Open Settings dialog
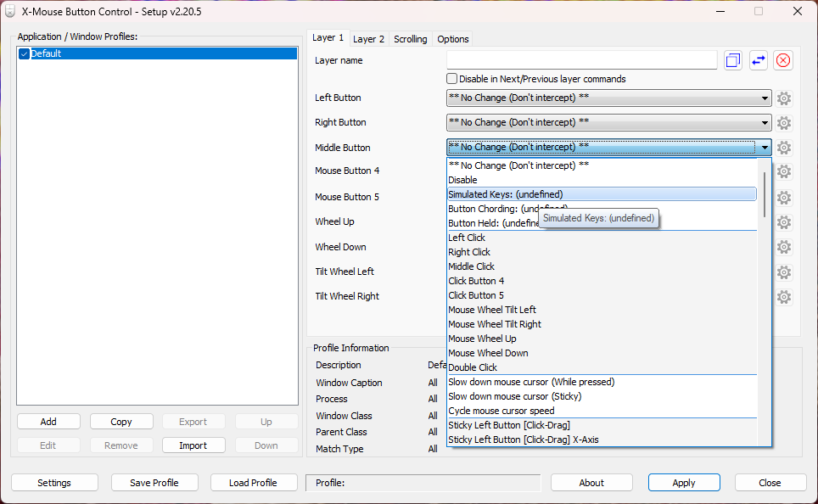The width and height of the screenshot is (818, 504). (54, 483)
